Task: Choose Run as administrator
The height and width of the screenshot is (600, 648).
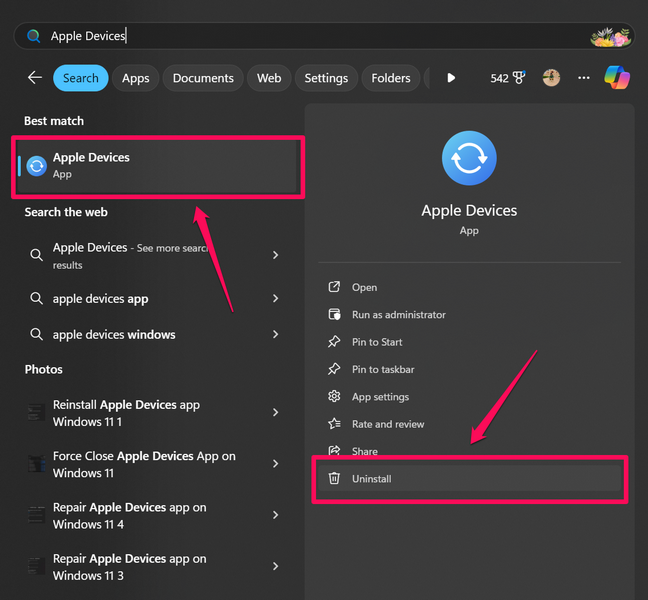Action: click(398, 315)
